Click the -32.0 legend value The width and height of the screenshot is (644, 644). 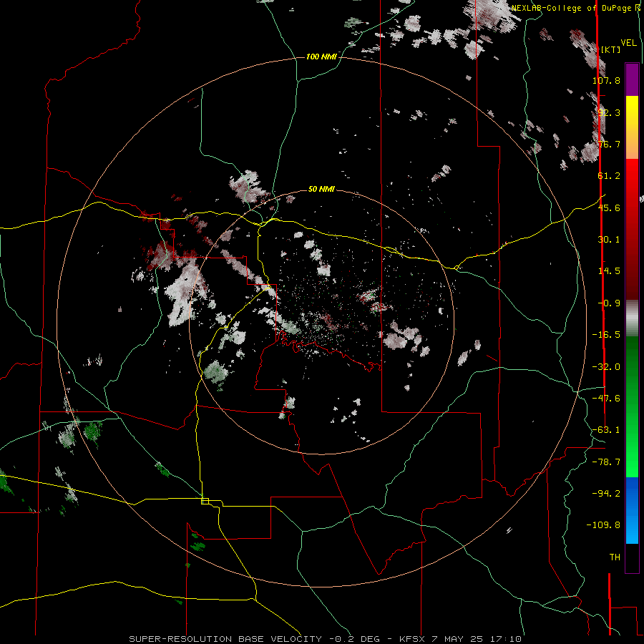point(606,367)
